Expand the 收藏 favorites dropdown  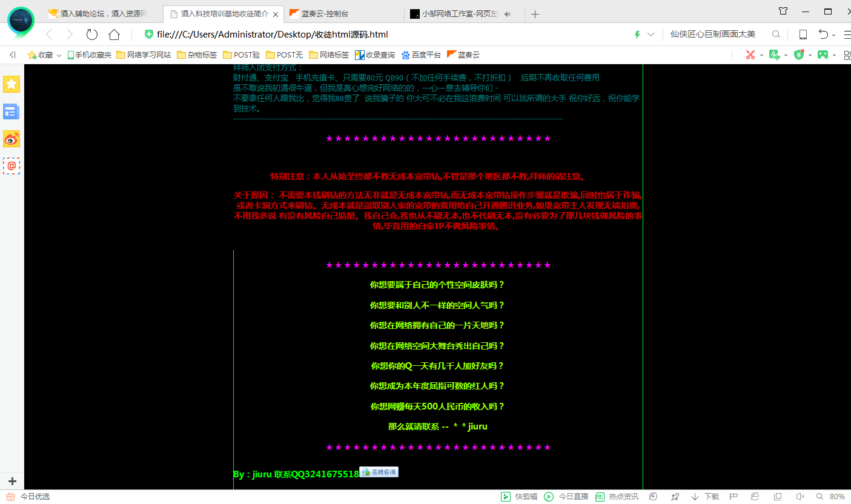tap(59, 55)
